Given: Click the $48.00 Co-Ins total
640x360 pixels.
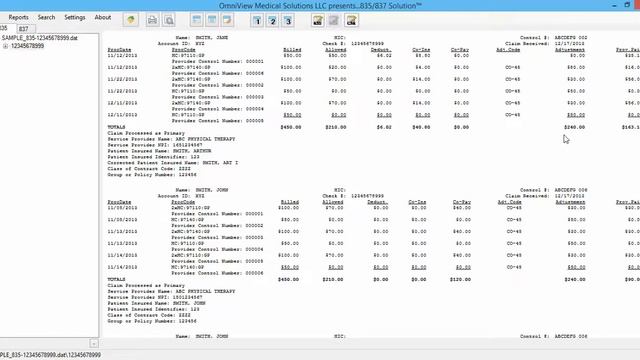Looking at the screenshot, I should pos(421,127).
